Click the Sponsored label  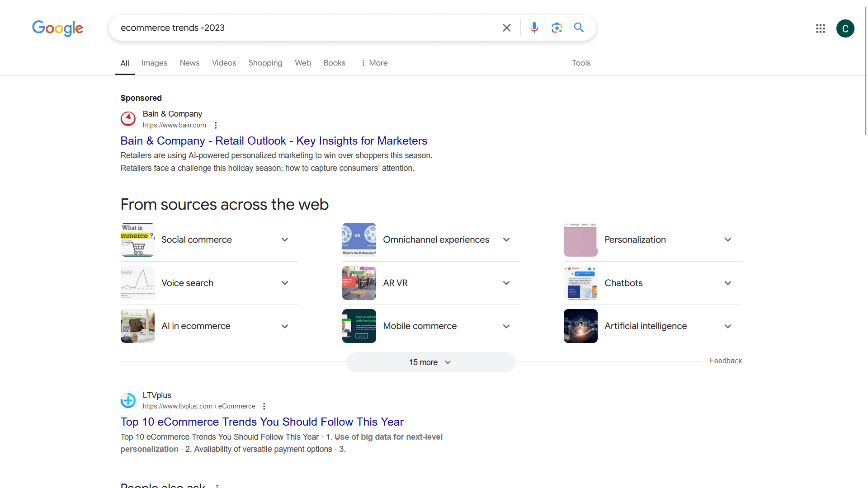click(141, 98)
